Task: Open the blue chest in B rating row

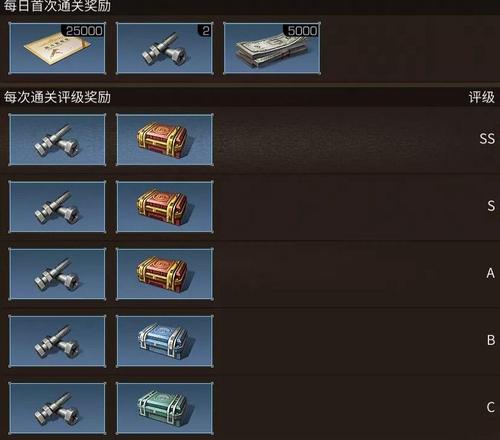Action: (x=165, y=341)
